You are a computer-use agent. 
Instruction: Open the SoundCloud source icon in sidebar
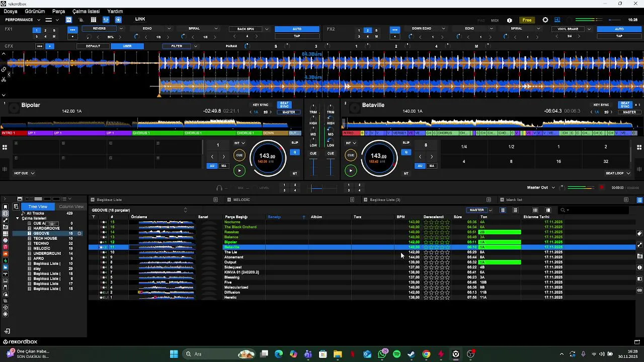click(6, 254)
